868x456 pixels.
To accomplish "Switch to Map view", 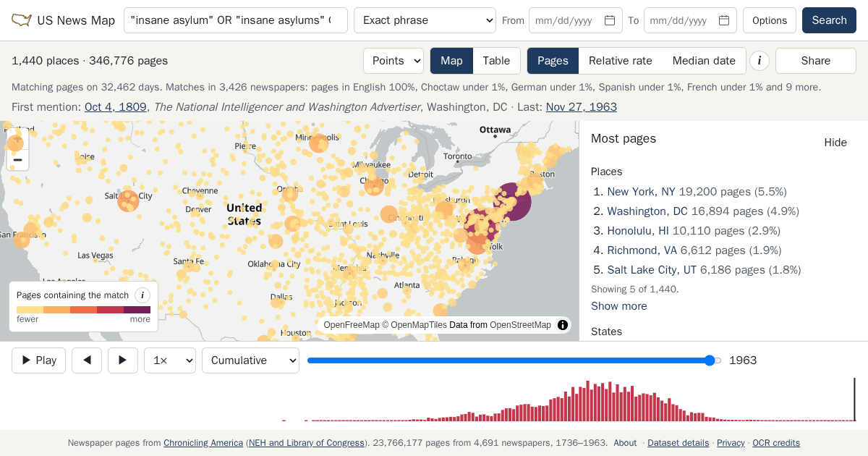I will 451,61.
